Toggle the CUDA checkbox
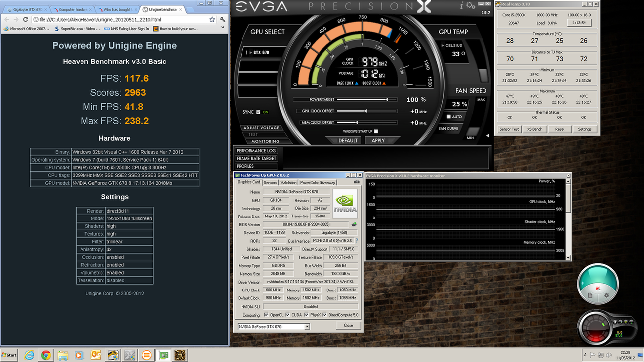This screenshot has height=362, width=644. 287,315
